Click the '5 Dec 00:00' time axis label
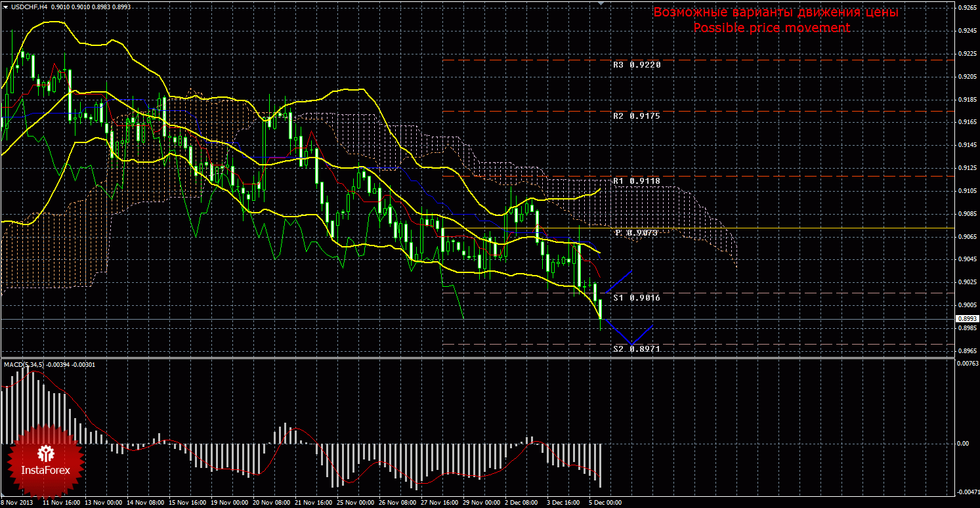Viewport: 980px width, 508px height. coord(606,503)
